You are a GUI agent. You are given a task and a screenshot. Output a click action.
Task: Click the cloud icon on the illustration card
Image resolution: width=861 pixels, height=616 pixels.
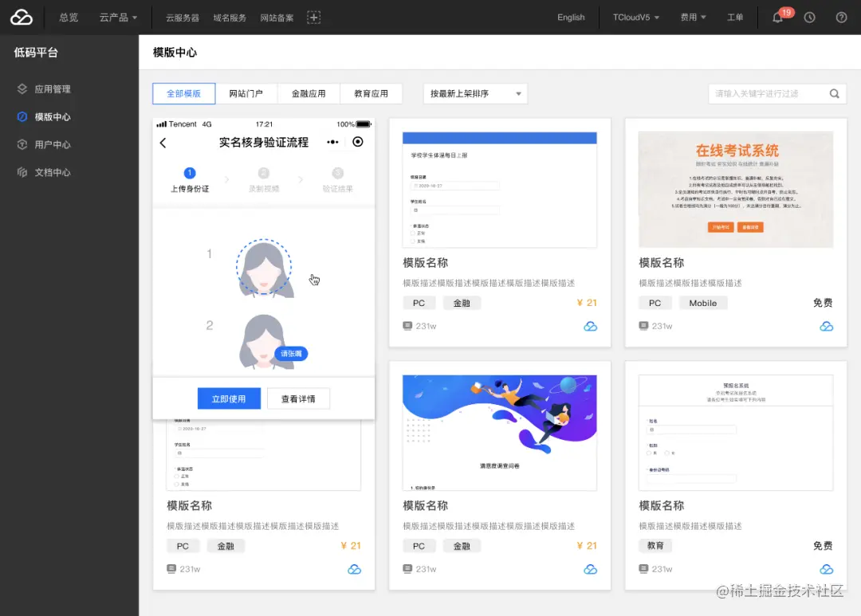[590, 569]
